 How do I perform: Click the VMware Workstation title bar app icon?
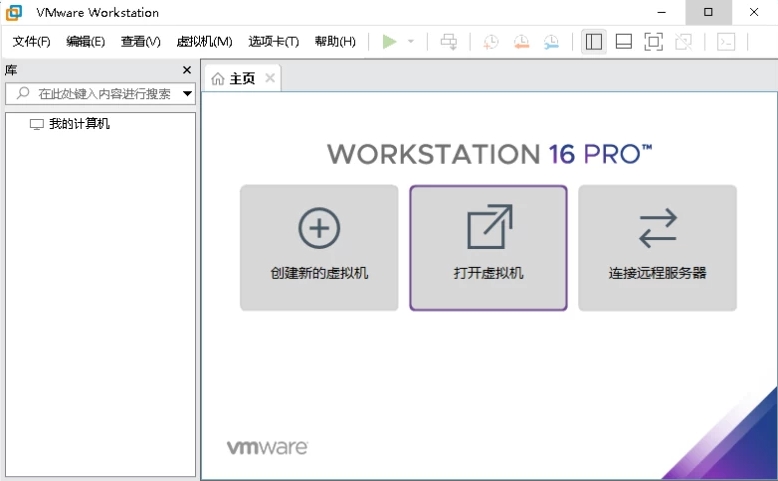tap(13, 12)
